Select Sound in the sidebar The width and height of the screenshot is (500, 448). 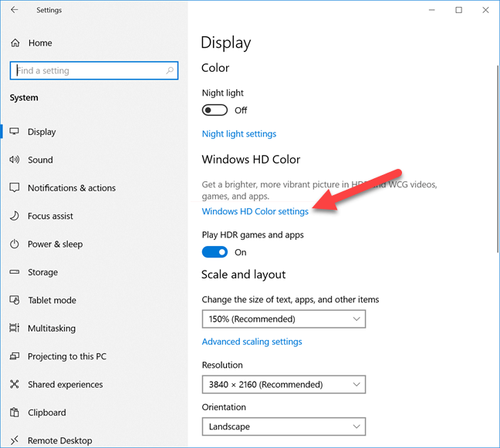coord(40,160)
